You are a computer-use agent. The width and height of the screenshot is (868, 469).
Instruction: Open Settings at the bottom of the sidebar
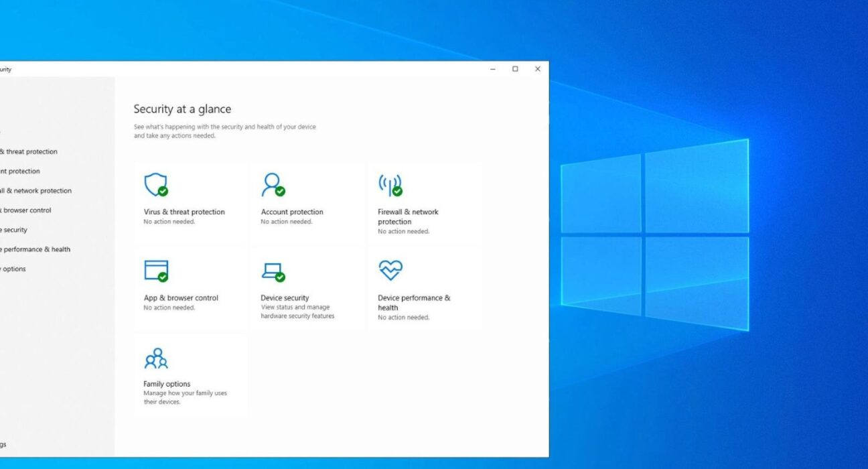pyautogui.click(x=3, y=444)
